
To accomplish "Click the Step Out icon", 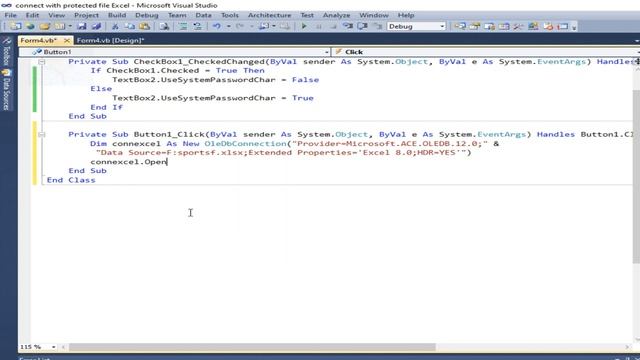I will pyautogui.click(x=378, y=26).
